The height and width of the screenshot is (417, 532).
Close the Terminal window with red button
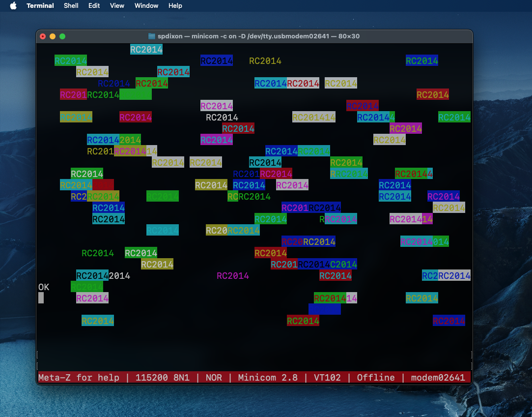point(43,36)
